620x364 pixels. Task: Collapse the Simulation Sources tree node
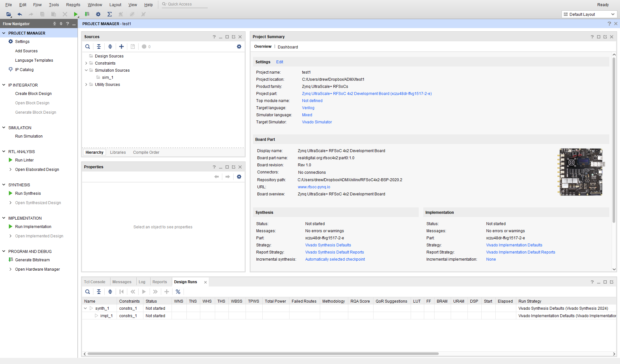[86, 70]
